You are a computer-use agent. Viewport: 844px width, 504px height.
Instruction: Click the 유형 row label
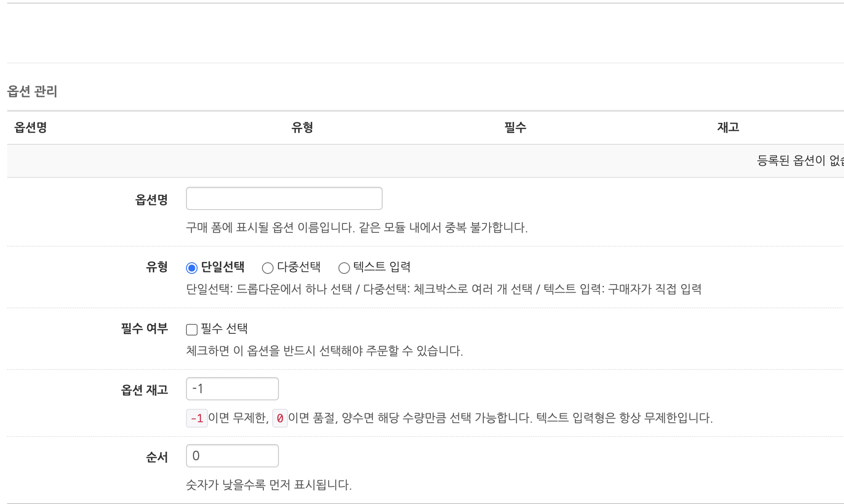[157, 267]
